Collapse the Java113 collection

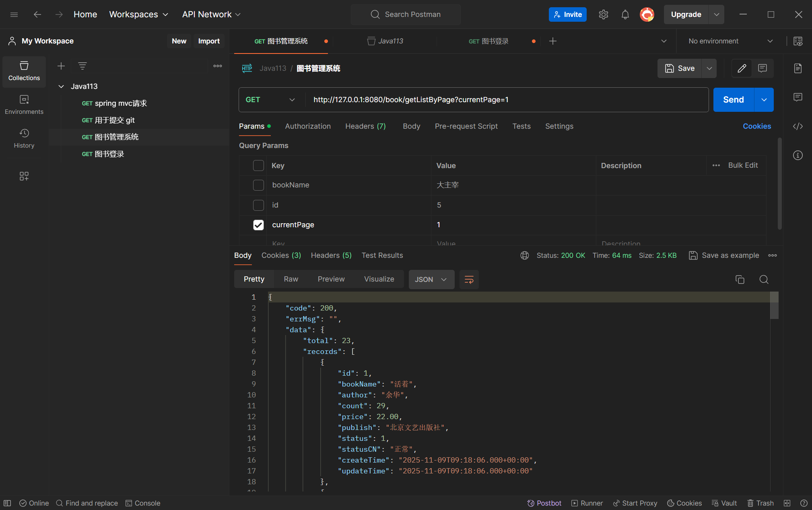pos(61,86)
